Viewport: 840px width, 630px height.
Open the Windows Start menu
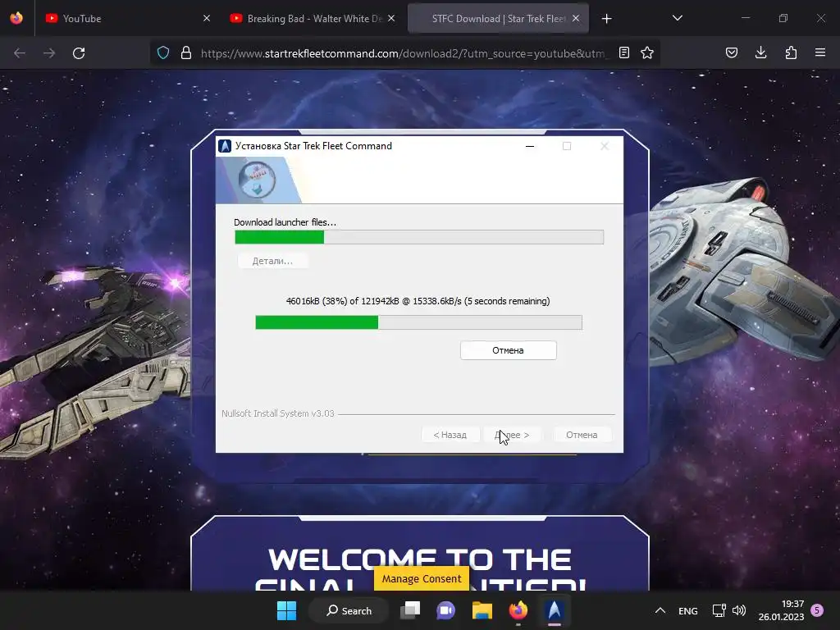[286, 610]
